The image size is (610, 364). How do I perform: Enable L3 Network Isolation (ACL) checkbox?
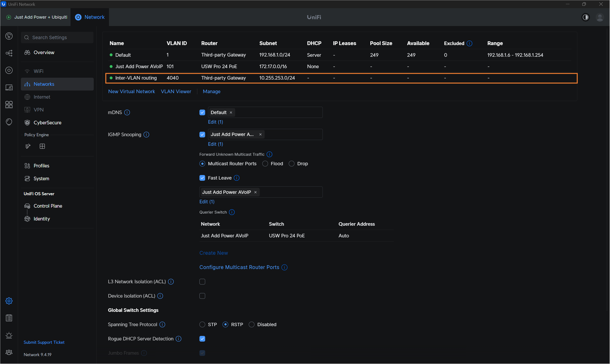pos(202,282)
